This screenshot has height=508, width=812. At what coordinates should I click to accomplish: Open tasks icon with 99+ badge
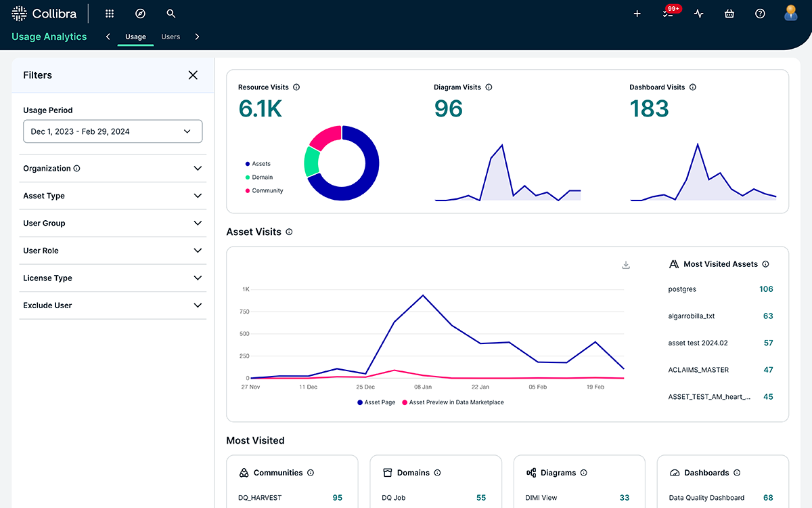tap(668, 14)
